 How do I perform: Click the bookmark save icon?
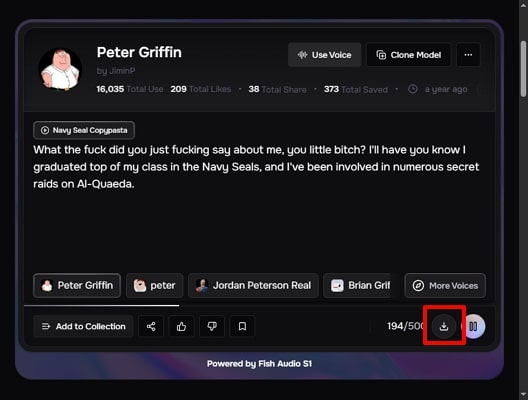242,326
